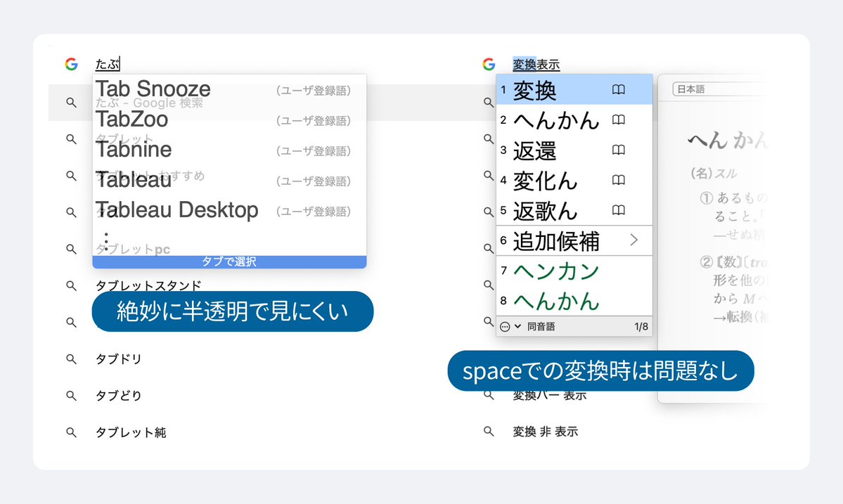The width and height of the screenshot is (843, 504).
Task: Click the 変換表示 input text field
Action: coord(534,64)
